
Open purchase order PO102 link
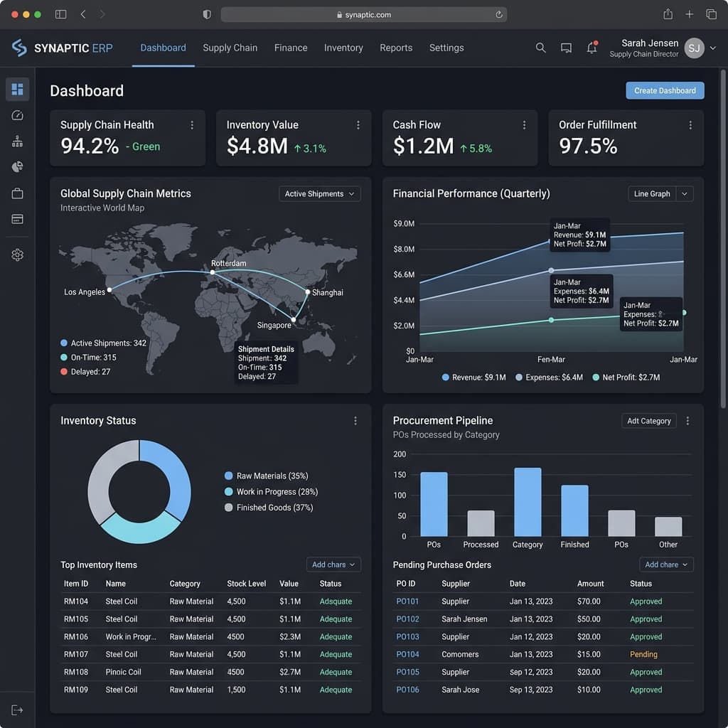point(407,619)
